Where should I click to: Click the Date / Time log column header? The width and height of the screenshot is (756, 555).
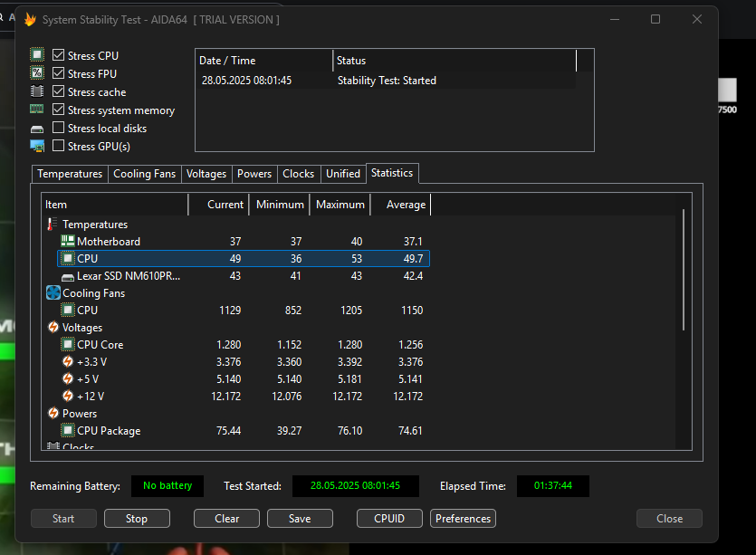[264, 61]
